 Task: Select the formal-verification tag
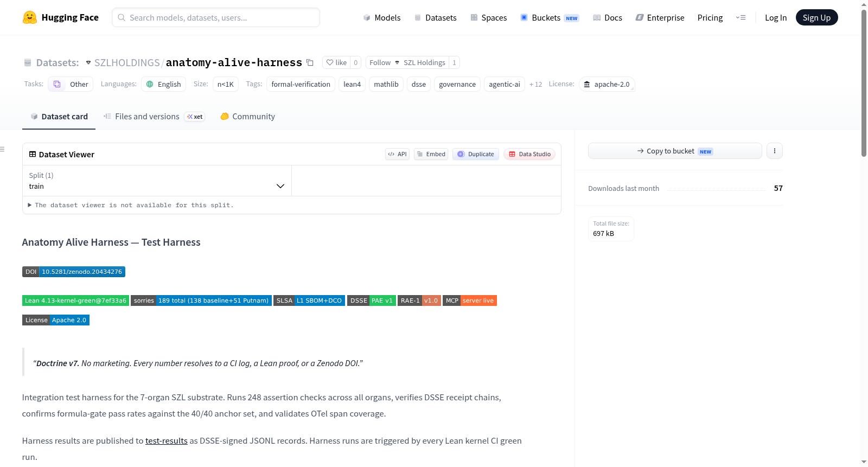301,84
